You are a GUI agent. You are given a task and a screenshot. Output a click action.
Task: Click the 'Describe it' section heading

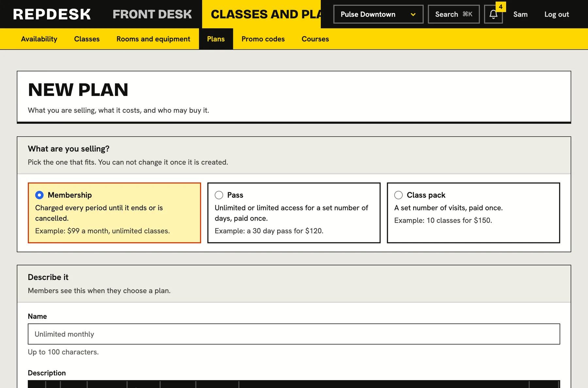(48, 277)
